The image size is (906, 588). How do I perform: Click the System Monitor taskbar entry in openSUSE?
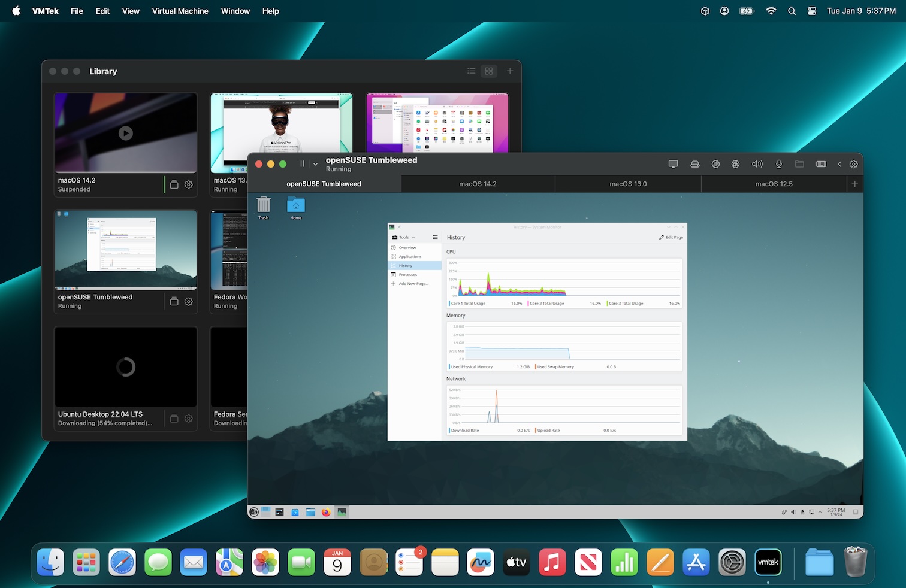342,512
